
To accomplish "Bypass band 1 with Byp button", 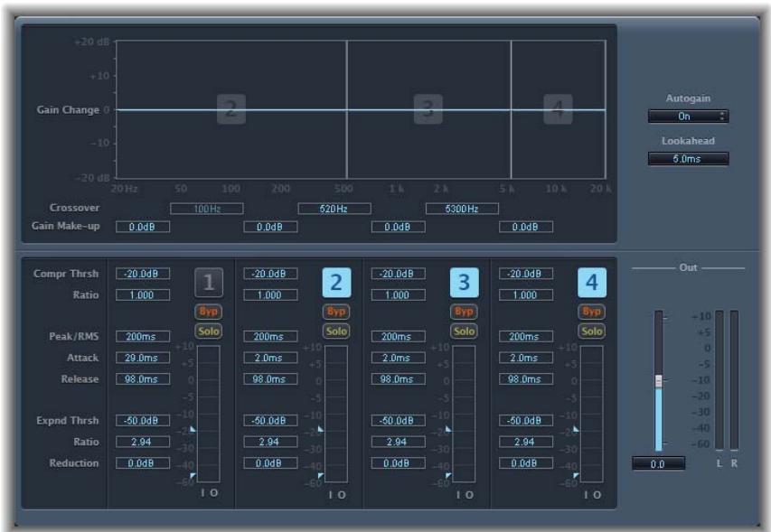I will (x=209, y=312).
